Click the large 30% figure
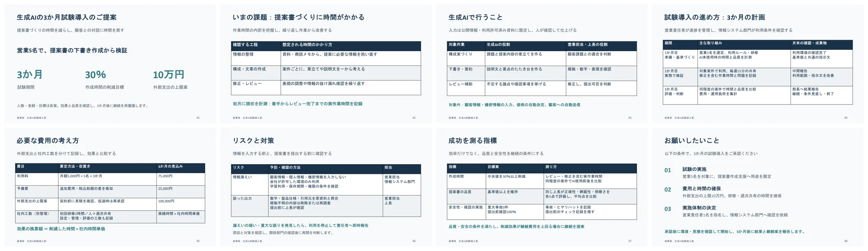868x251 pixels. coord(96,75)
